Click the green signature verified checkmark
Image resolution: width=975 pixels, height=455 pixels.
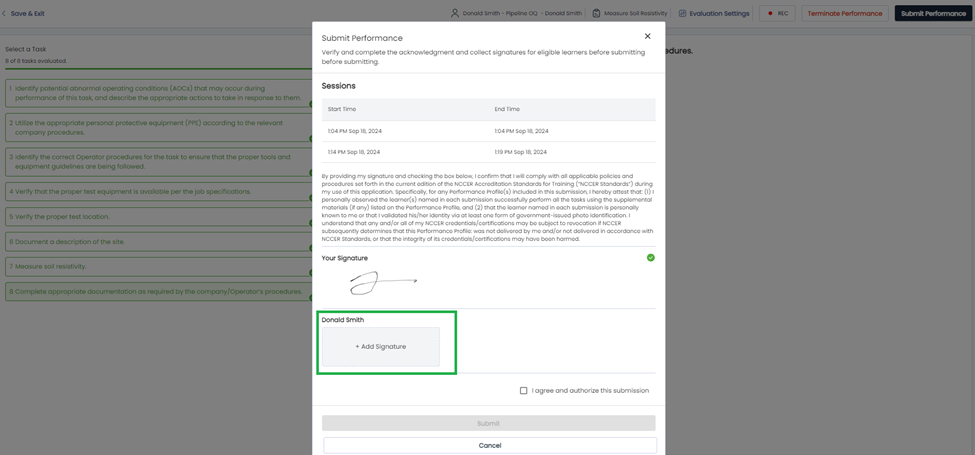point(650,258)
